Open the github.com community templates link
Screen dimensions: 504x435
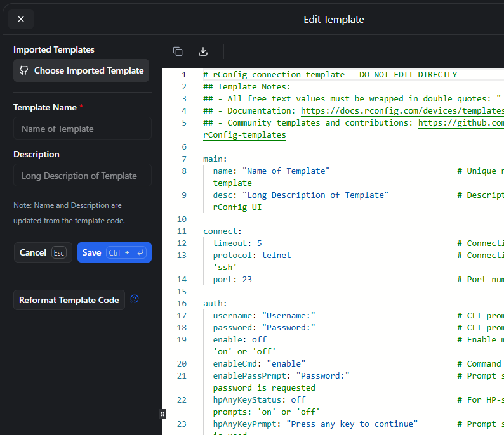point(461,123)
